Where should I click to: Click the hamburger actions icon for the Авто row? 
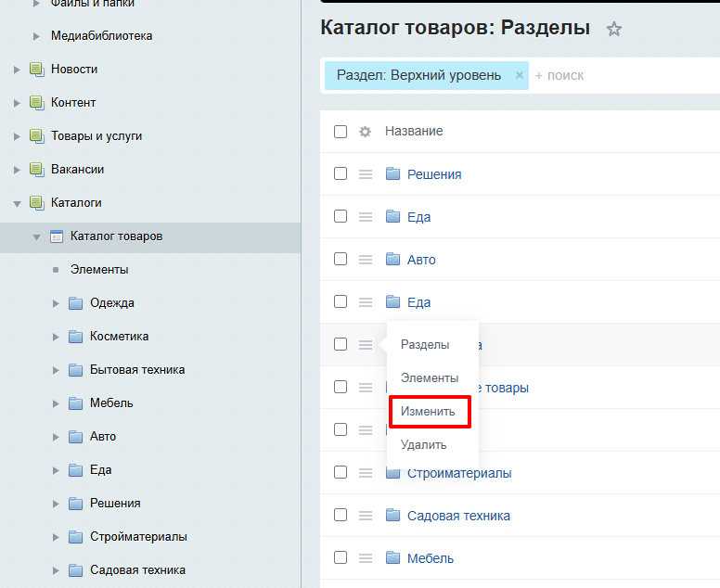point(366,260)
